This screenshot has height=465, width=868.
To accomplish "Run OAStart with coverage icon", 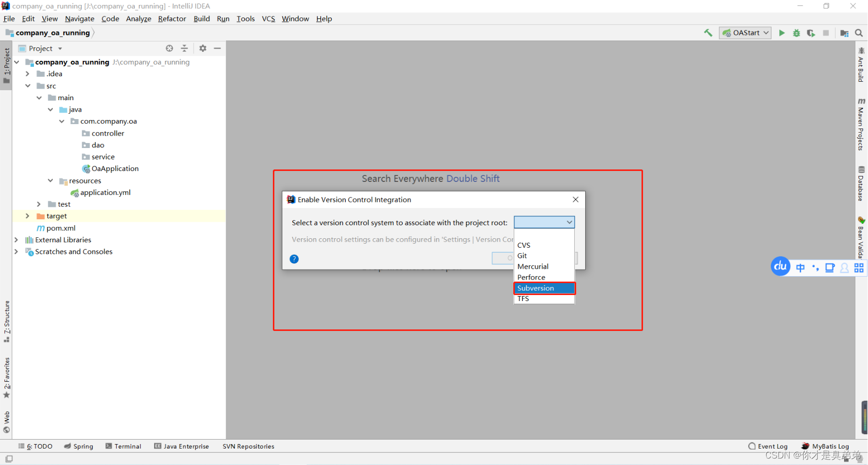I will pyautogui.click(x=811, y=33).
